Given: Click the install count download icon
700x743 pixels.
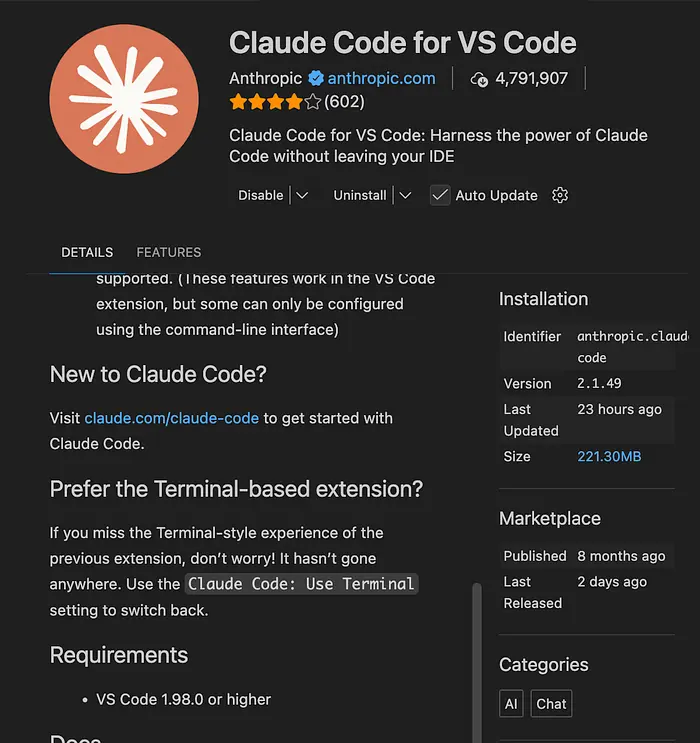Looking at the screenshot, I should tap(479, 79).
